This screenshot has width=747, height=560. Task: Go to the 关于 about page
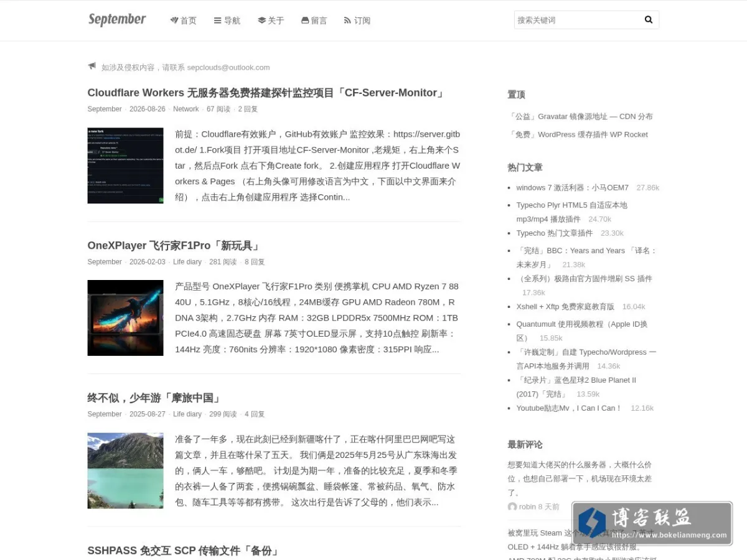tap(271, 21)
